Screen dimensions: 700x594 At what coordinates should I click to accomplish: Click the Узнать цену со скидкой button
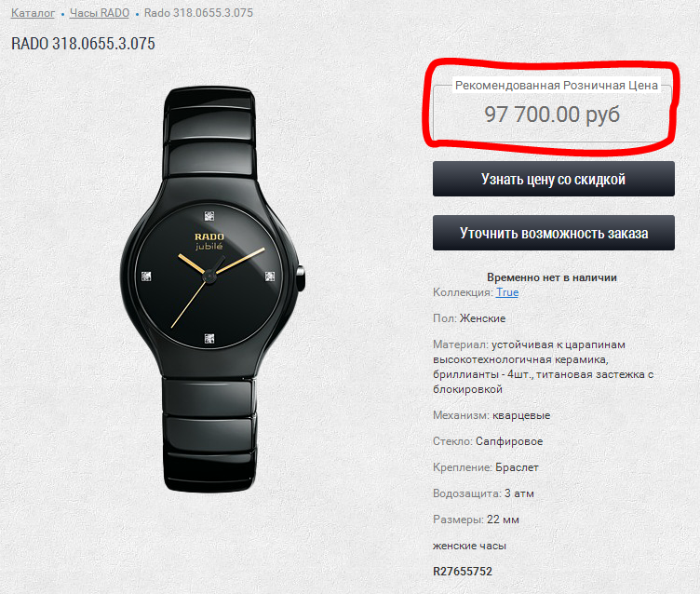554,179
